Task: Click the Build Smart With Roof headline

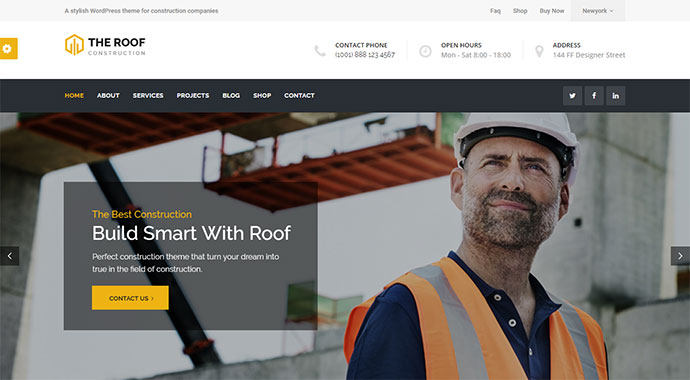Action: pyautogui.click(x=191, y=233)
